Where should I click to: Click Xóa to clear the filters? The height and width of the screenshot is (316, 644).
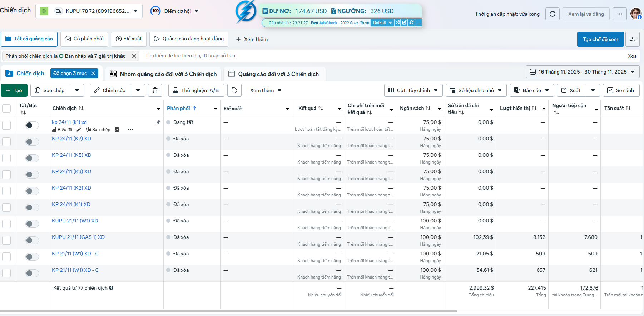coord(632,56)
